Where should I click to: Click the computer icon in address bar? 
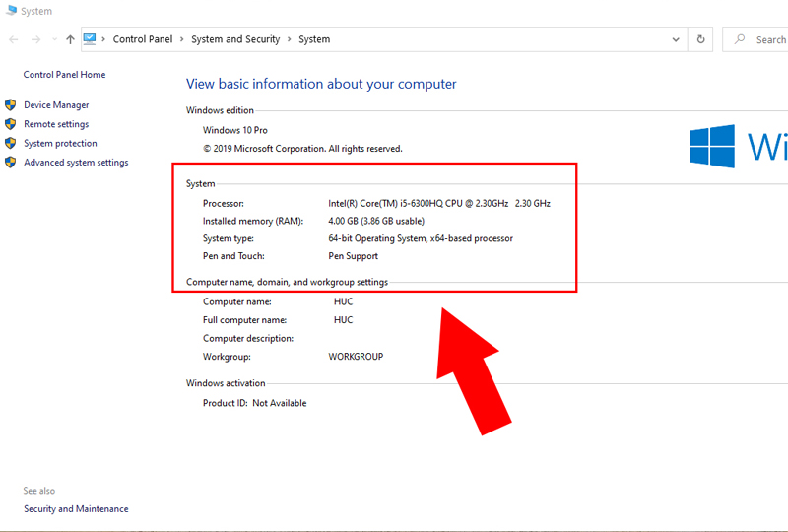90,39
